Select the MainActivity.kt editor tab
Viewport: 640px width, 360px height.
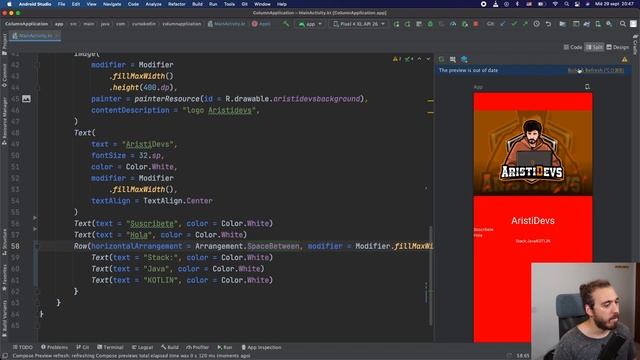click(x=35, y=36)
